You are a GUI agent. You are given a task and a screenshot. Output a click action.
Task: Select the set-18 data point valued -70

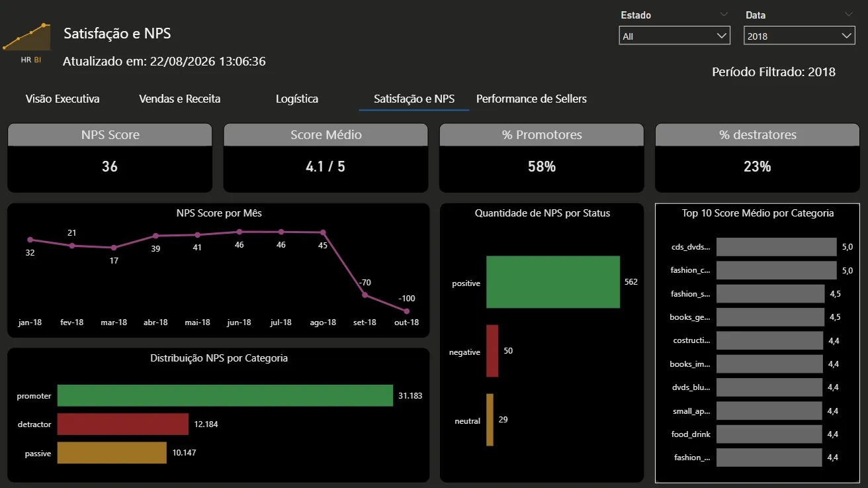click(365, 295)
